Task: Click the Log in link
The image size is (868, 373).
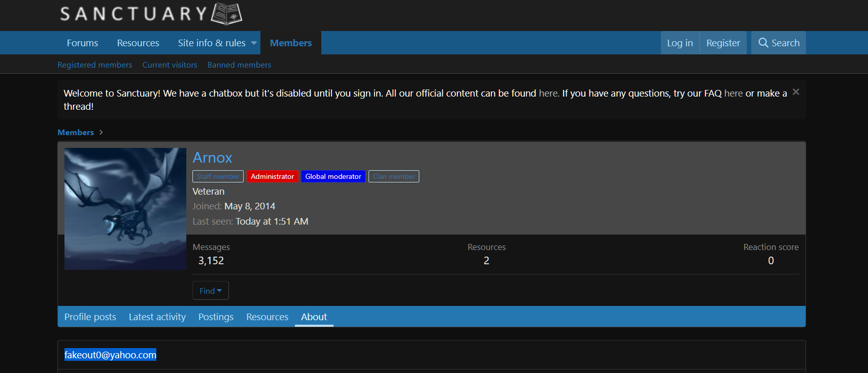Action: [x=680, y=43]
